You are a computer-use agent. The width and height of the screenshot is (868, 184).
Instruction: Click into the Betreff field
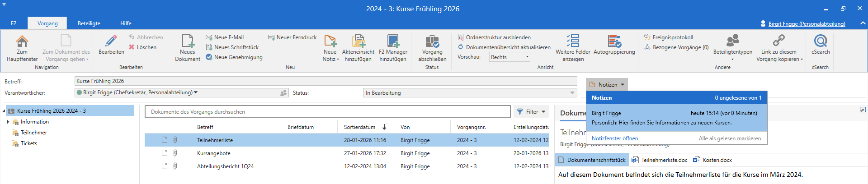(325, 81)
